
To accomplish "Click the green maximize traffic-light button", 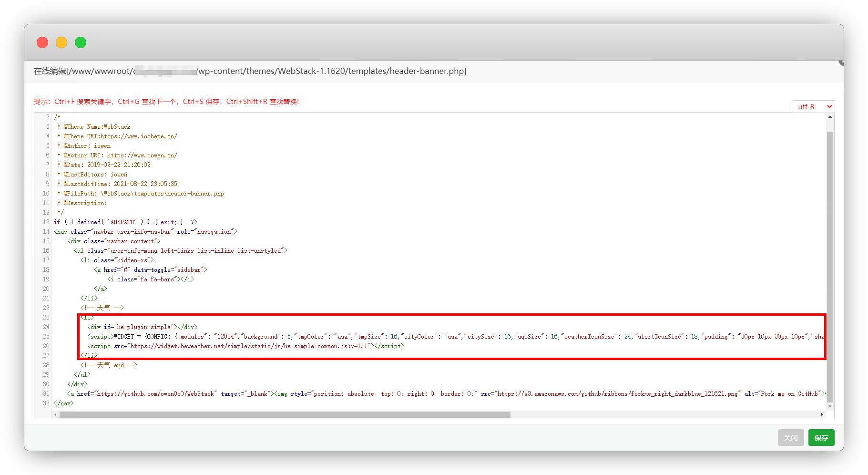I will coord(81,42).
